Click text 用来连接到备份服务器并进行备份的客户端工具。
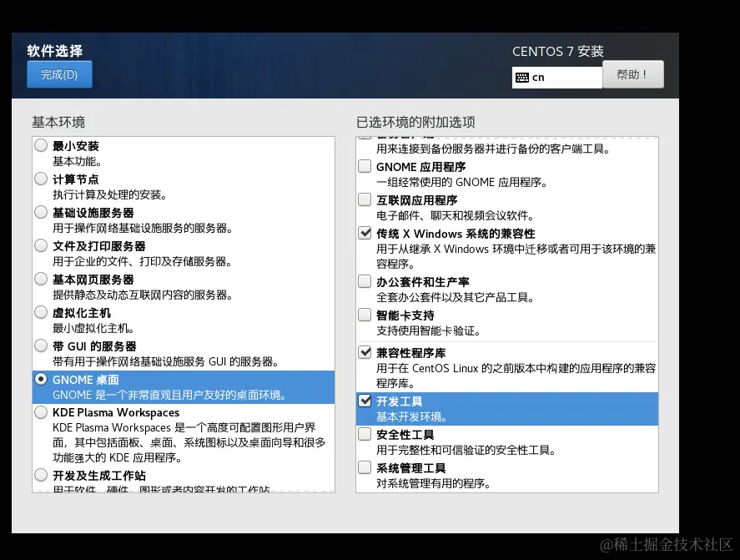Viewport: 740px width, 560px height. [x=494, y=149]
